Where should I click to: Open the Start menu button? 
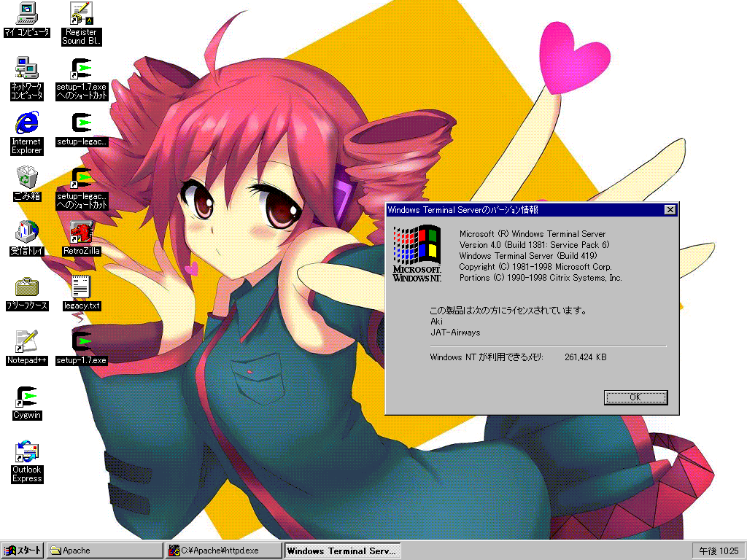[23, 551]
